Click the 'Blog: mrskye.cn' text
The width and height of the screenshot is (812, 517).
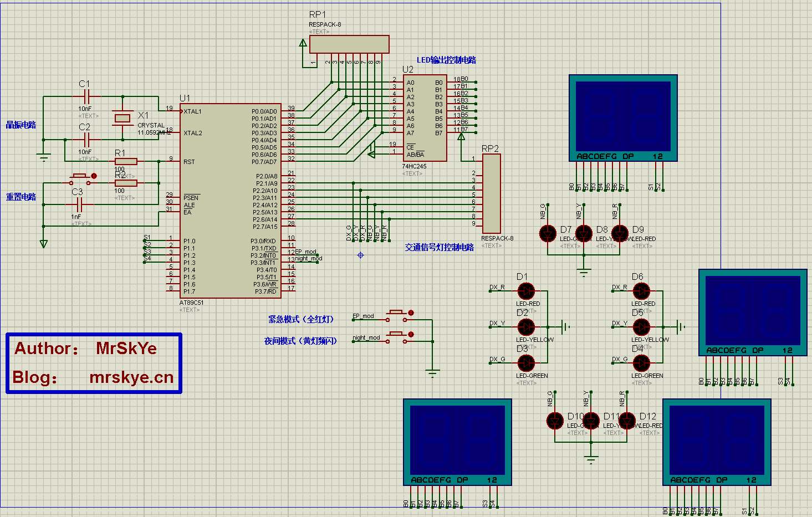[93, 377]
